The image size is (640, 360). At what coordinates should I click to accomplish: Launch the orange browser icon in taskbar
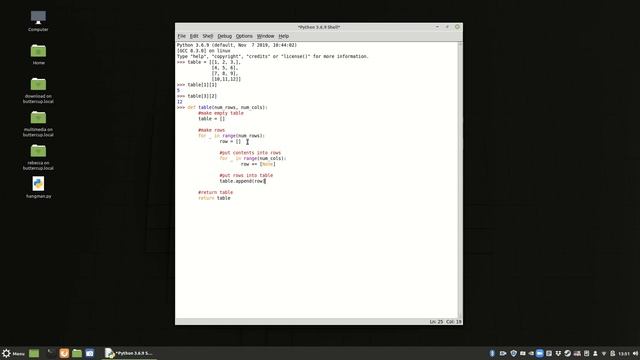(x=64, y=353)
